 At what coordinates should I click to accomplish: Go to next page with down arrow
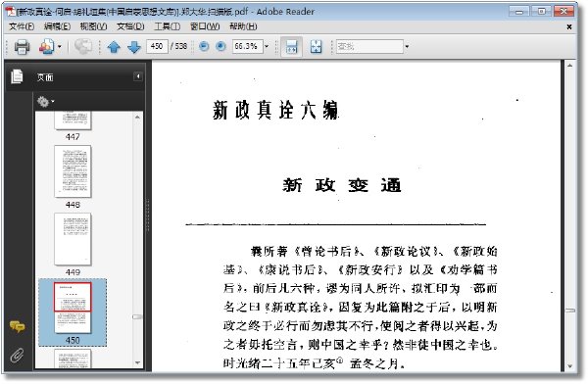(134, 47)
